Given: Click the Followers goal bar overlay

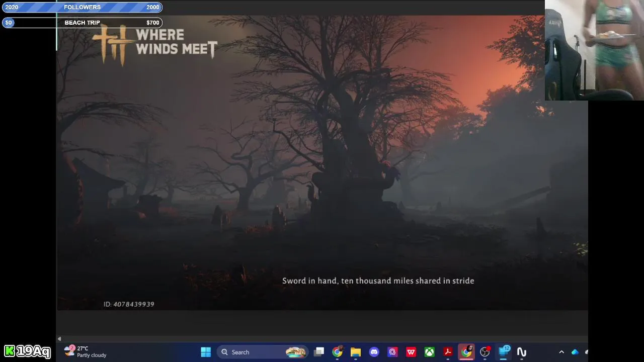Looking at the screenshot, I should click(82, 7).
